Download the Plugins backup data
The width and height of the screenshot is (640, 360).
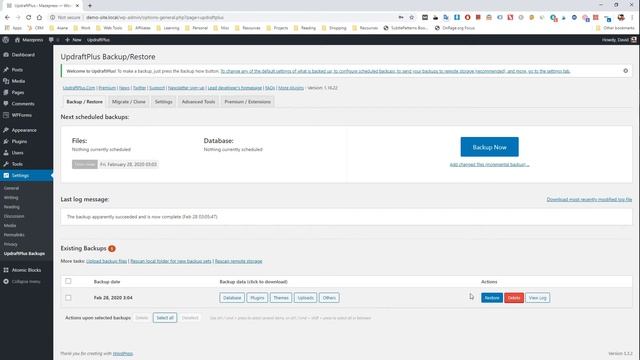tap(257, 298)
